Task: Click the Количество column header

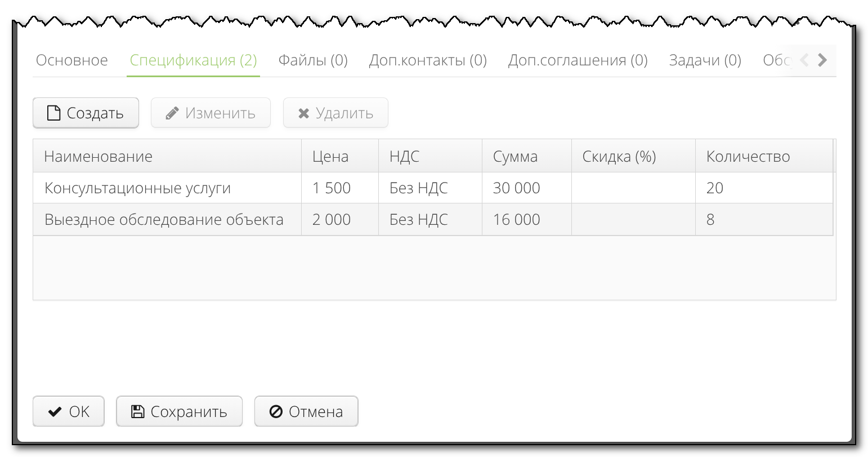Action: coord(748,157)
